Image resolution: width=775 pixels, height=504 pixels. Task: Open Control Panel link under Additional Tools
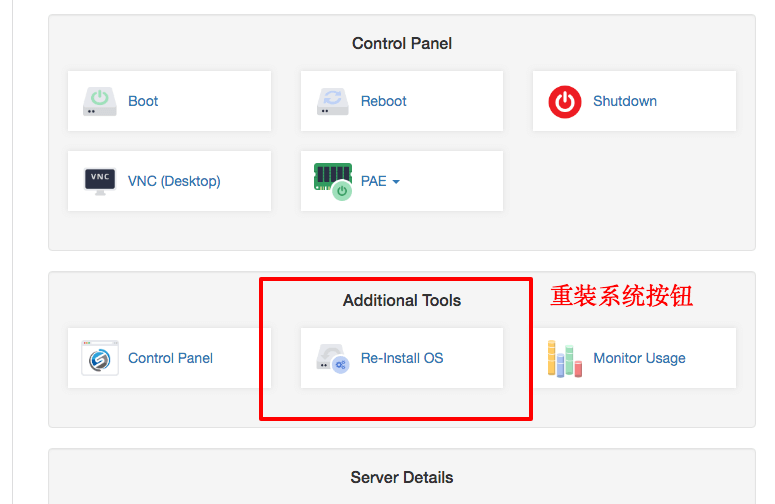click(171, 358)
